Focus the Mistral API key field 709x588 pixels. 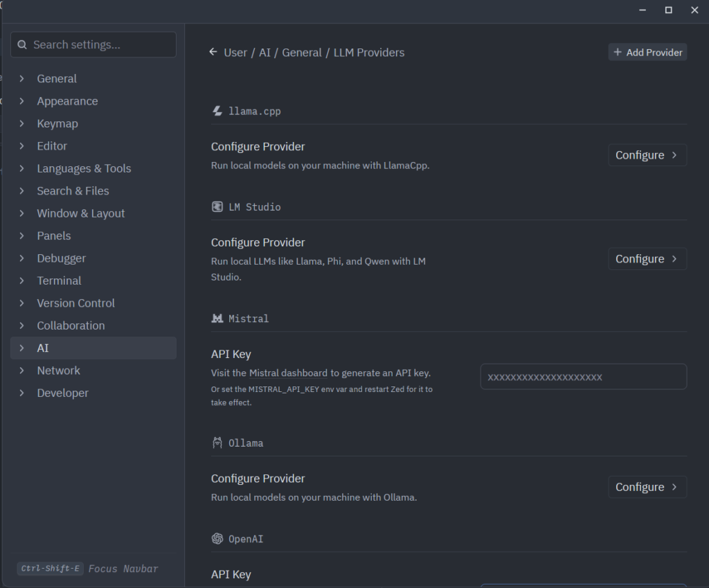(583, 377)
